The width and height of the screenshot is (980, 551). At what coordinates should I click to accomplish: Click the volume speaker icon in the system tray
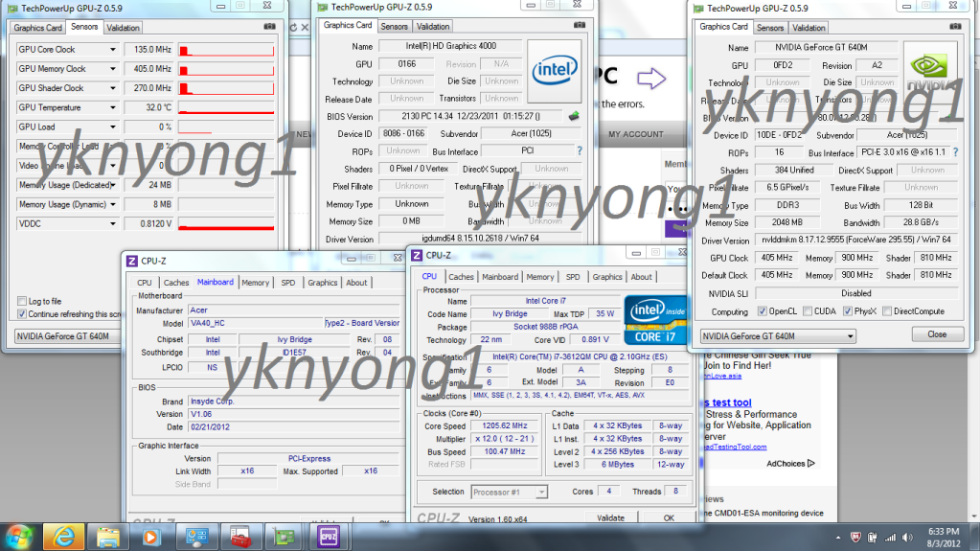[x=907, y=538]
